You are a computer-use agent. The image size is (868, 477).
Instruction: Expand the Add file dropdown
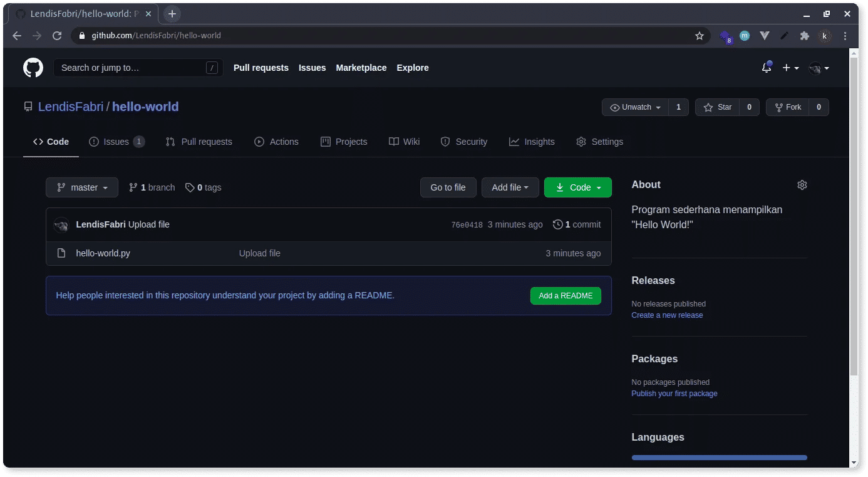(x=510, y=187)
